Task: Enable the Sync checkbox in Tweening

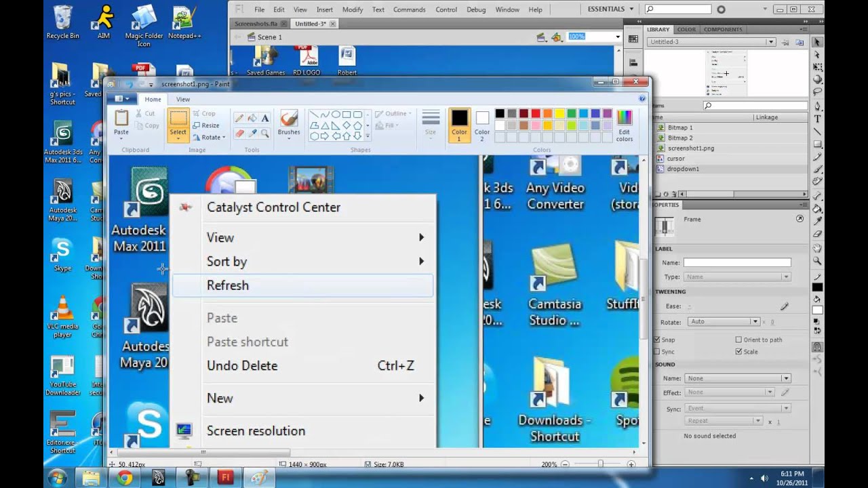Action: pos(657,352)
